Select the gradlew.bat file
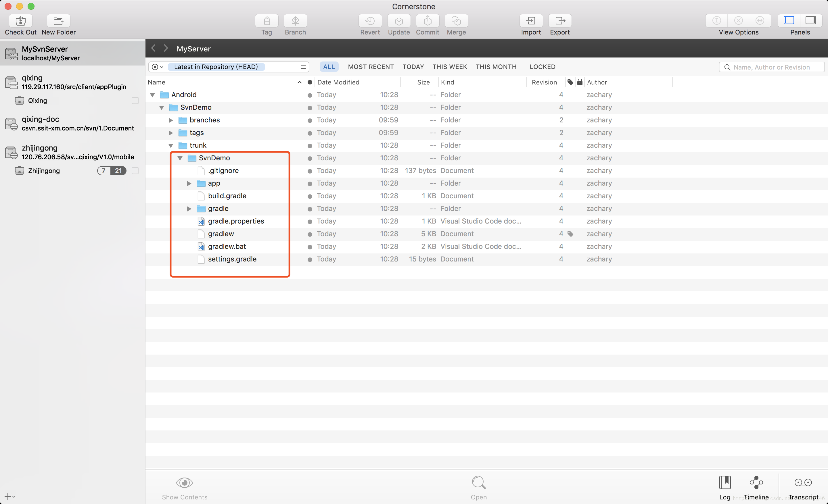 tap(227, 247)
